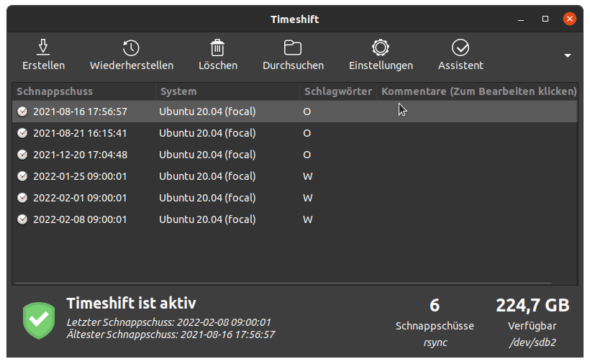The width and height of the screenshot is (590, 364).
Task: Edit comment cell of 2021-08-21 snapshot
Action: (x=478, y=133)
